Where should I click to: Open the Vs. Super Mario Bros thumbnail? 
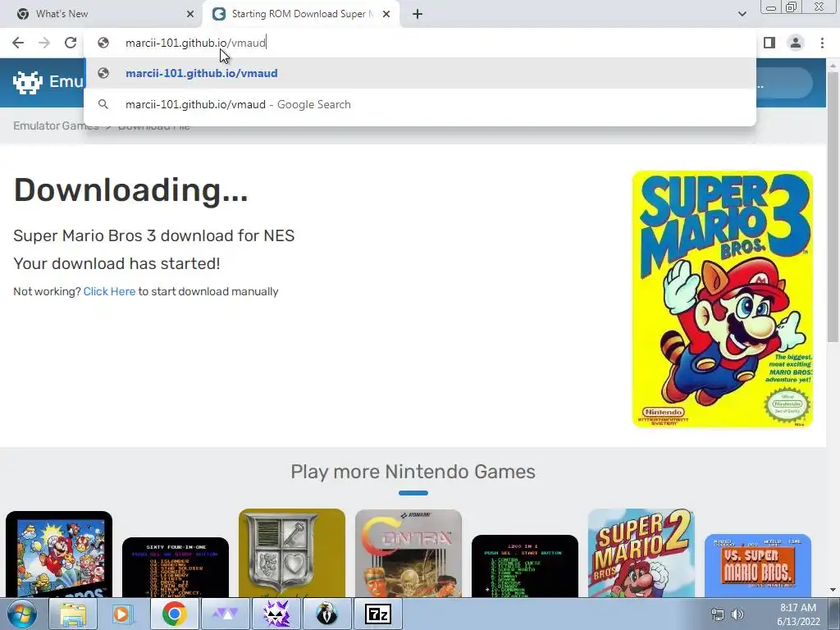(757, 566)
